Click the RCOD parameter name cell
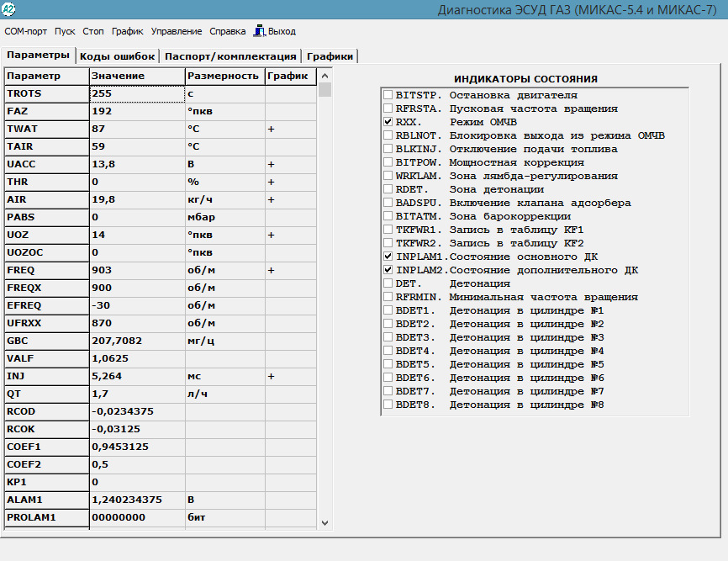 coord(46,411)
